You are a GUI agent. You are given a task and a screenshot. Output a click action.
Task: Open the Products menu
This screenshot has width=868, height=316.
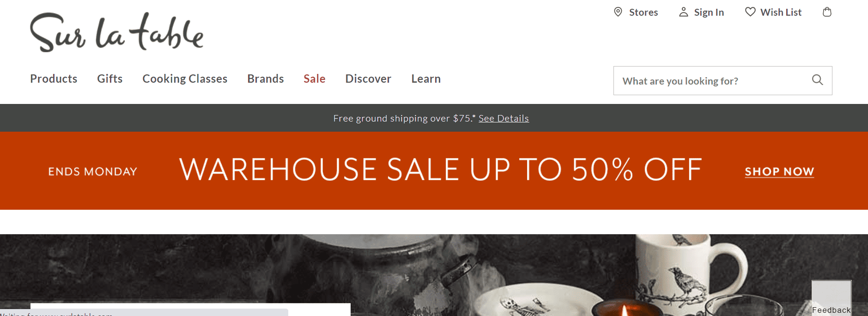pos(54,79)
